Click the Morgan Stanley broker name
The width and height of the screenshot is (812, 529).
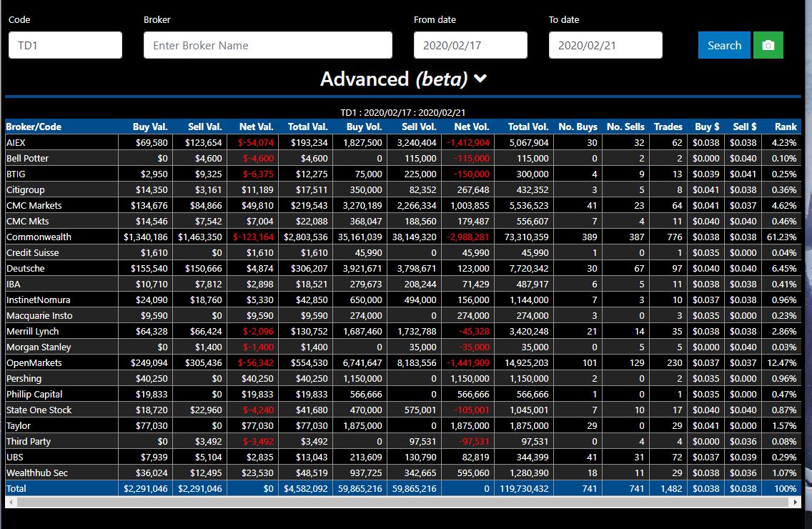[x=39, y=347]
